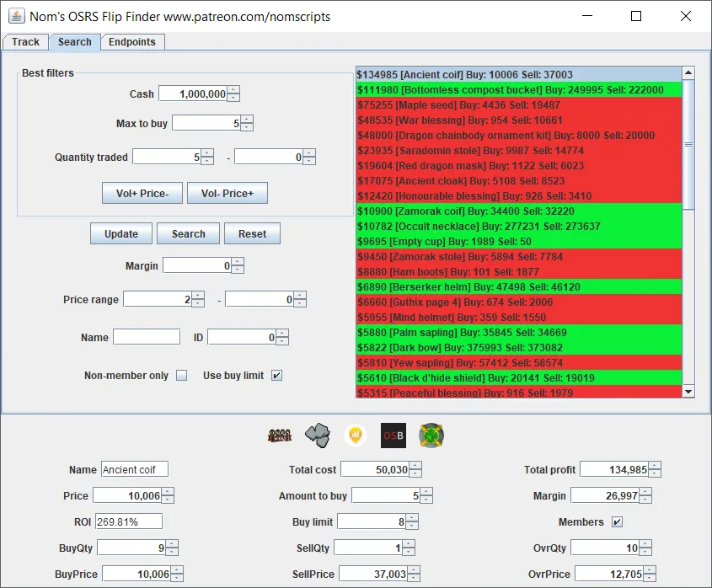Select the Red dragon mask row
712x588 pixels.
coord(519,166)
